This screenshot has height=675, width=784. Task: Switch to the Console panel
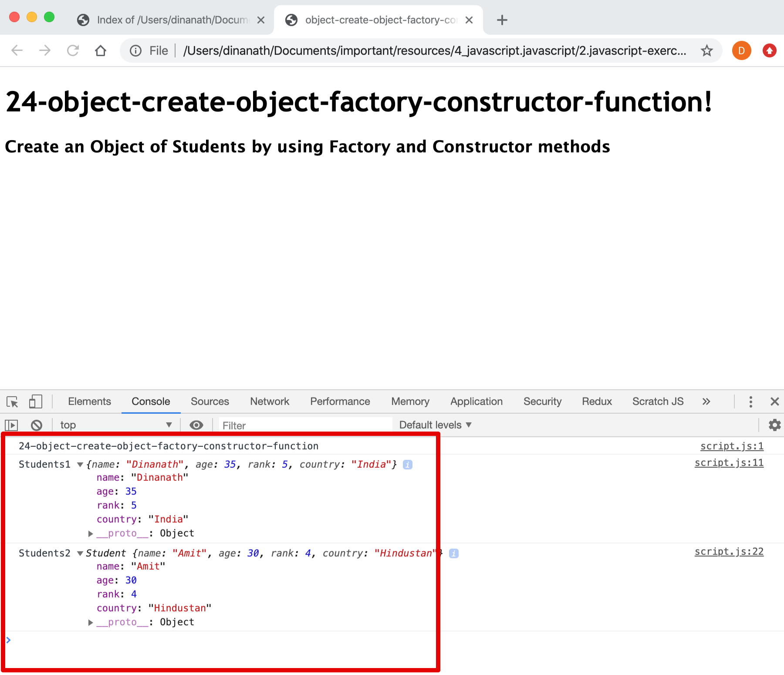click(x=151, y=402)
